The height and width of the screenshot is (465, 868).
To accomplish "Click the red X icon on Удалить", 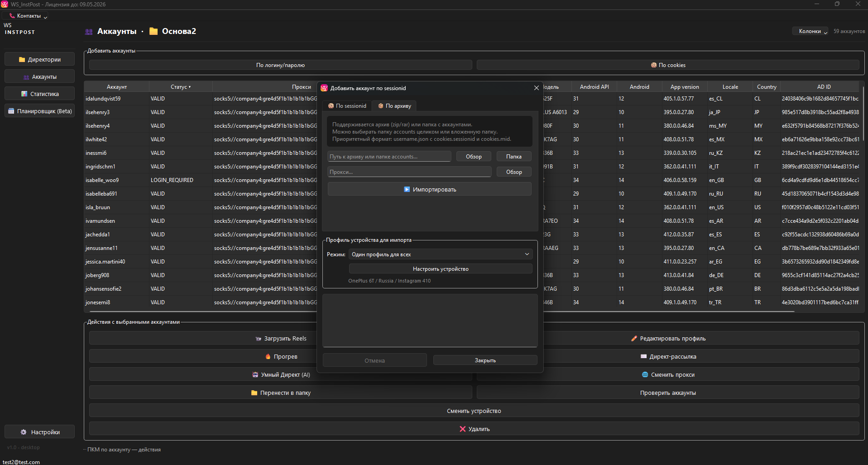I will point(462,429).
